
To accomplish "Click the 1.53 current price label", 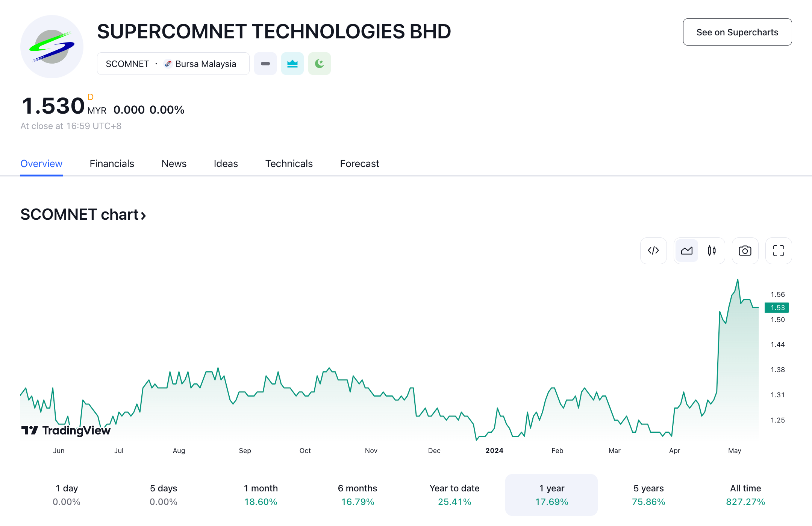I will click(777, 307).
